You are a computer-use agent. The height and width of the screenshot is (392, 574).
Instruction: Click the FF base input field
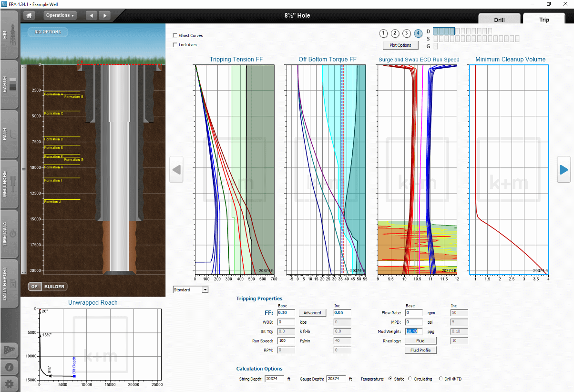coord(286,313)
